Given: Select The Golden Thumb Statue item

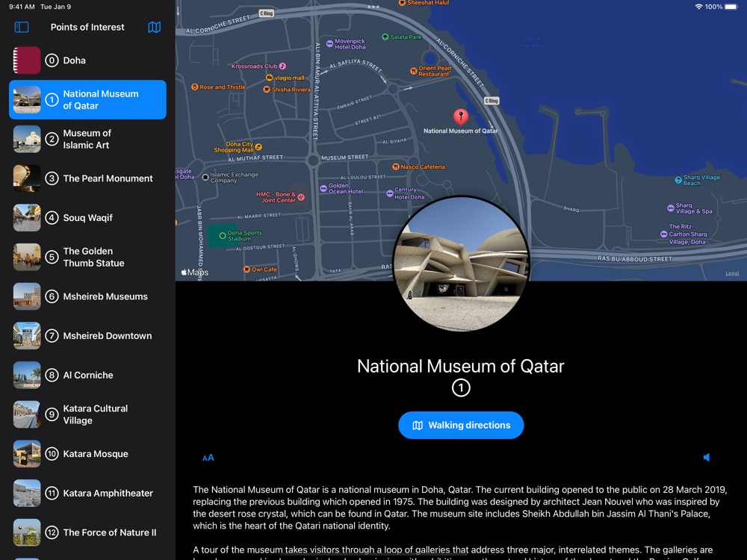Looking at the screenshot, I should click(x=87, y=257).
